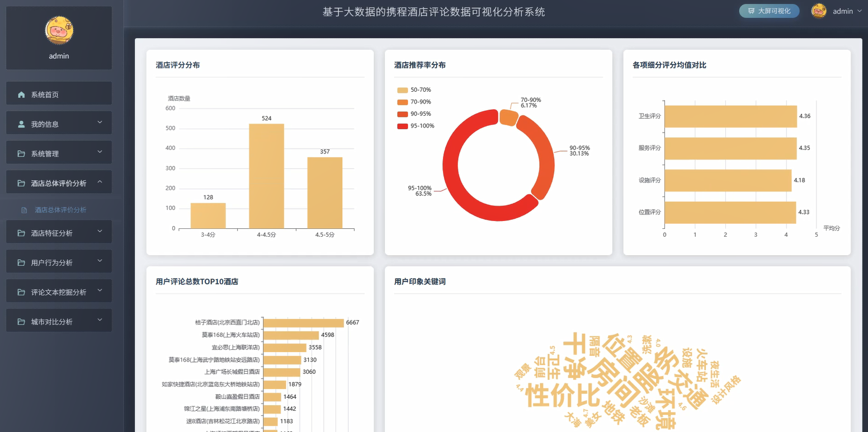
Task: Expand the 城市对比分析 chevron
Action: pyautogui.click(x=100, y=320)
